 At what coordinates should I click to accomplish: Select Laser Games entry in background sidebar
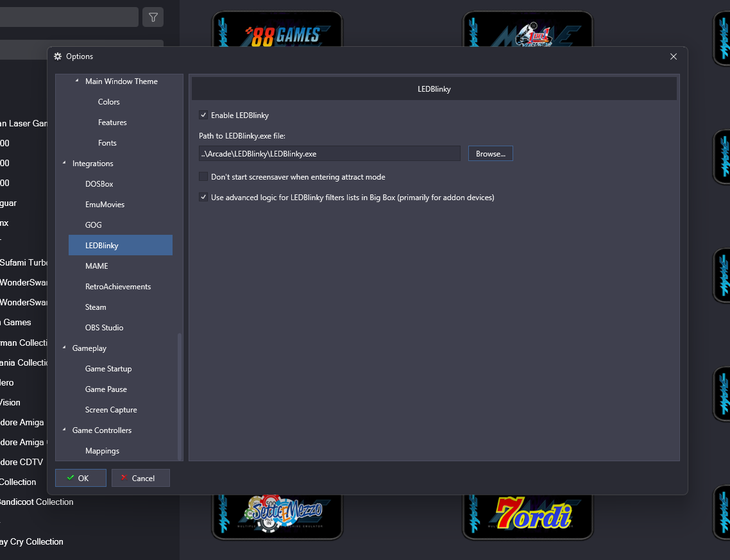[x=24, y=123]
